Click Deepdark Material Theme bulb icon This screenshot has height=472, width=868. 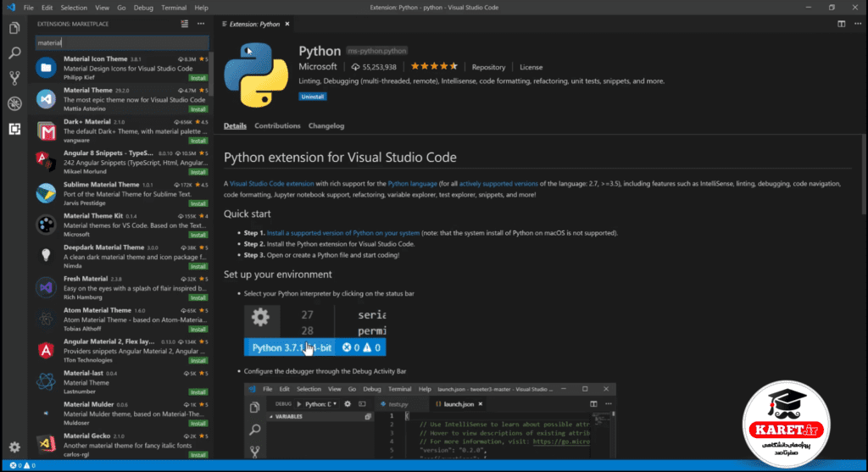click(x=46, y=256)
